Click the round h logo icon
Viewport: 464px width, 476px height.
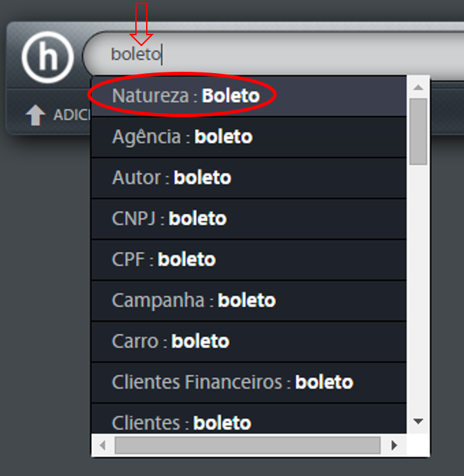[x=47, y=57]
